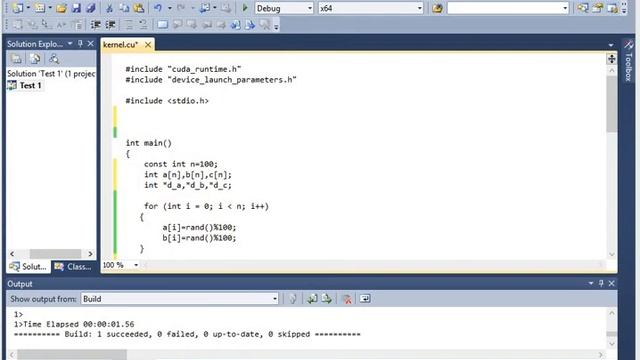Select Solution 'Test 1' root node
This screenshot has height=360, width=640.
(x=51, y=73)
